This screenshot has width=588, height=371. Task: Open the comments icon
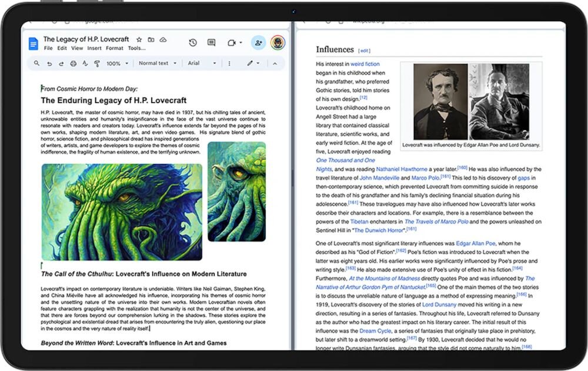(211, 42)
